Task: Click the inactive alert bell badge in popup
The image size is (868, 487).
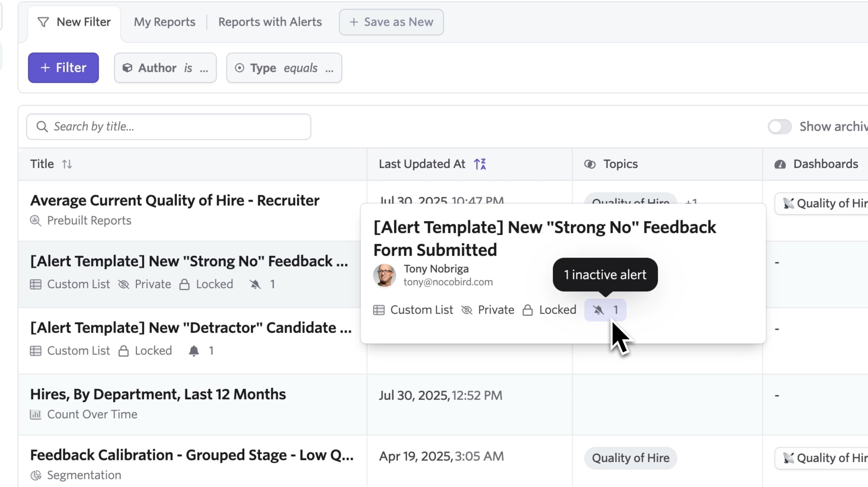Action: click(605, 310)
